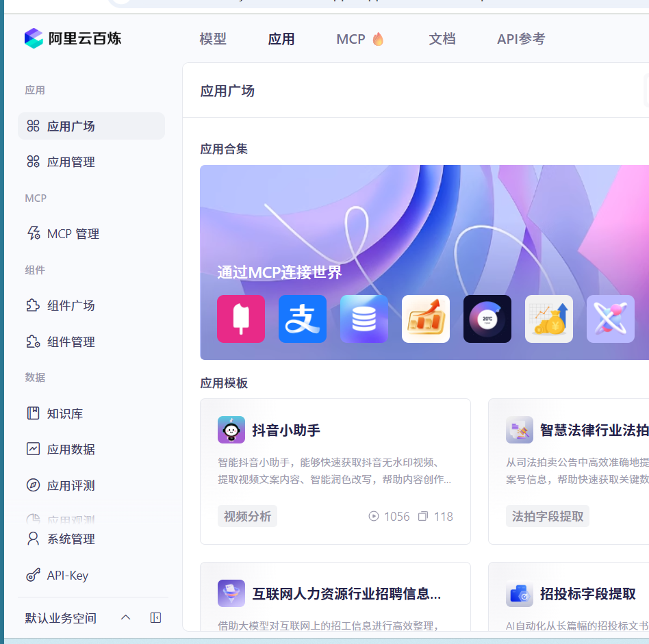Image resolution: width=649 pixels, height=644 pixels.
Task: Open the pink popsicle MCP app icon
Action: [x=241, y=319]
